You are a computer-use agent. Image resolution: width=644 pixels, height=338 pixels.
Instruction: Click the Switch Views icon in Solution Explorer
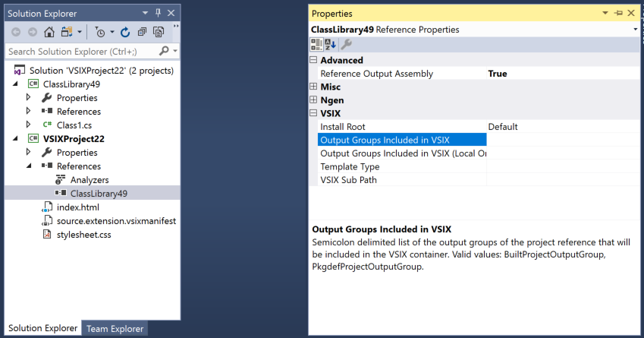click(67, 32)
